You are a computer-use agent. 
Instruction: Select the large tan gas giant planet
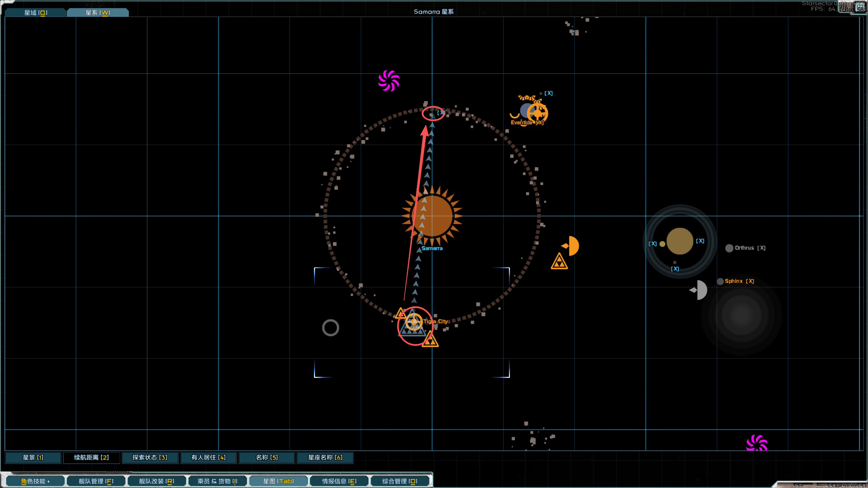[x=679, y=241]
